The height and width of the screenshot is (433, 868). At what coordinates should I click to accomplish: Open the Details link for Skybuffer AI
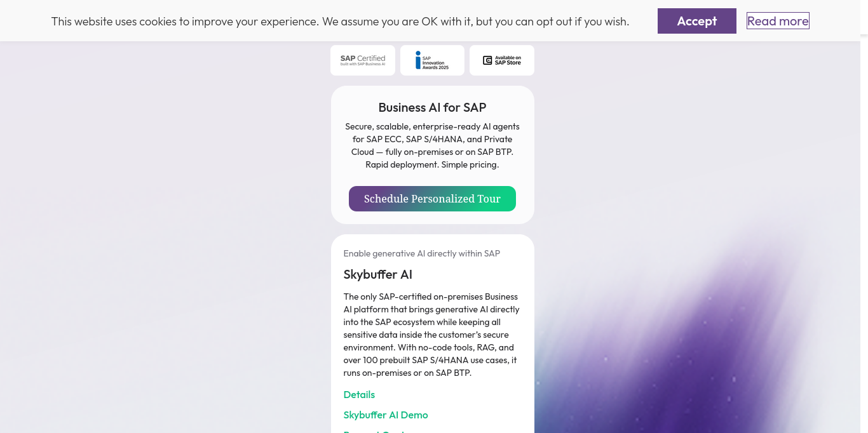[359, 394]
